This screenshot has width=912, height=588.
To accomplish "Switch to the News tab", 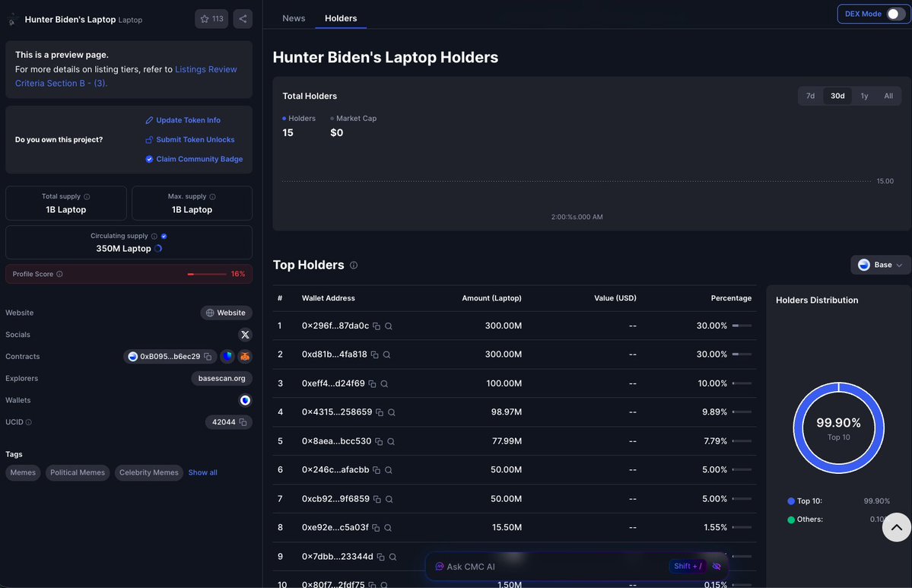I will [294, 18].
